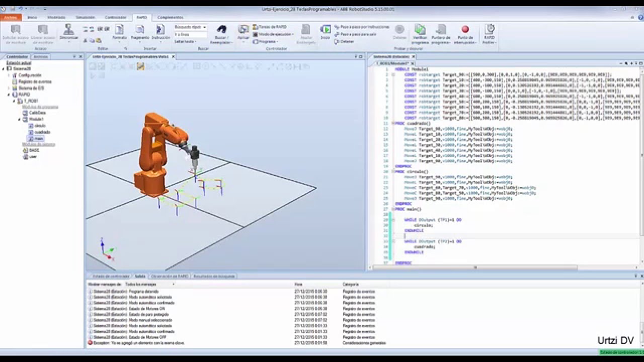Select the Registro de eventos tree item

tap(31, 81)
